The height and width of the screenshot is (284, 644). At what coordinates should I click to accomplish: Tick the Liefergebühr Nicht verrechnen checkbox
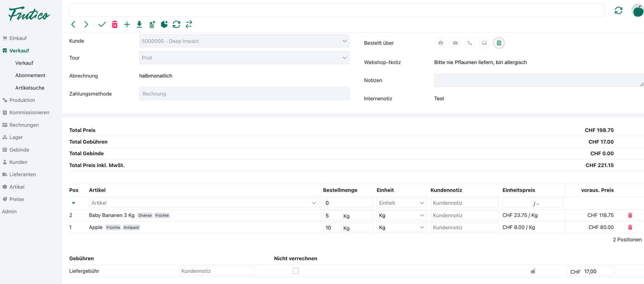tap(296, 271)
